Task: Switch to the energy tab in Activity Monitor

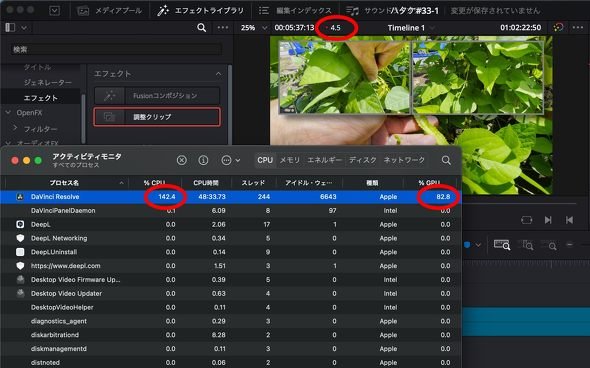Action: 324,160
